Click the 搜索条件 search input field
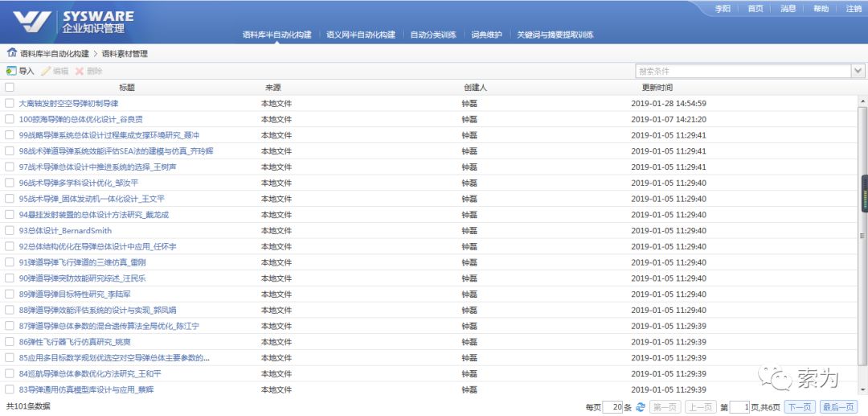This screenshot has width=868, height=416. pyautogui.click(x=743, y=71)
